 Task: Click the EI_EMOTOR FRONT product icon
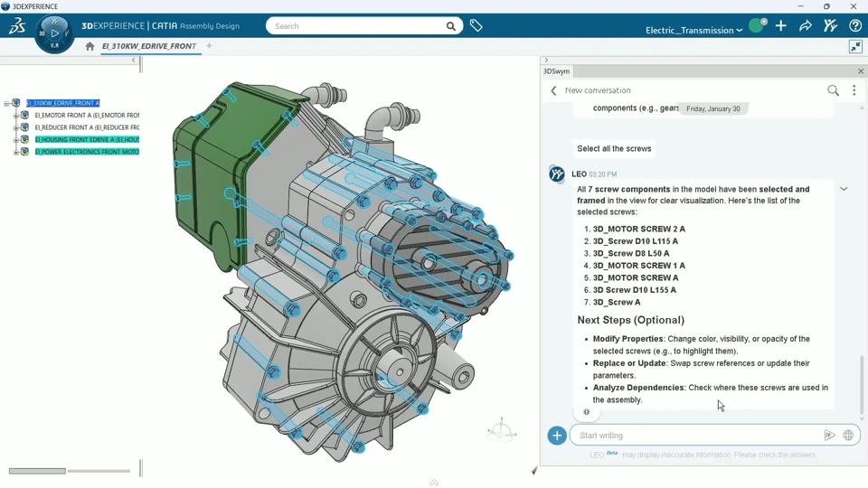coord(25,115)
